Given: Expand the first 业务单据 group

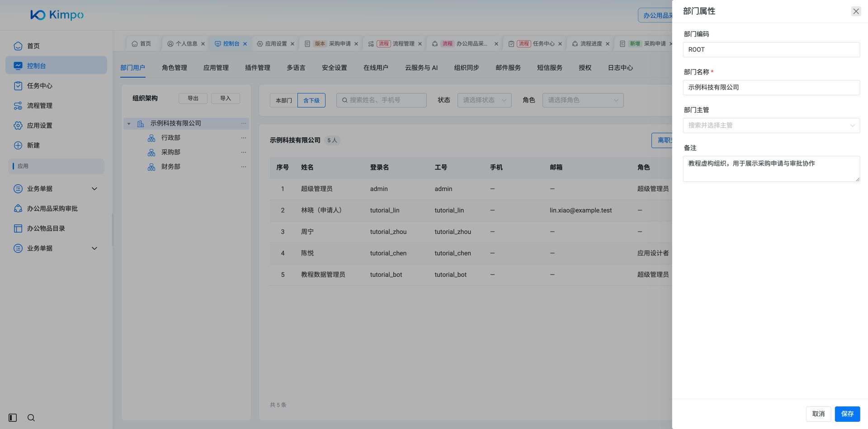Looking at the screenshot, I should pyautogui.click(x=94, y=188).
